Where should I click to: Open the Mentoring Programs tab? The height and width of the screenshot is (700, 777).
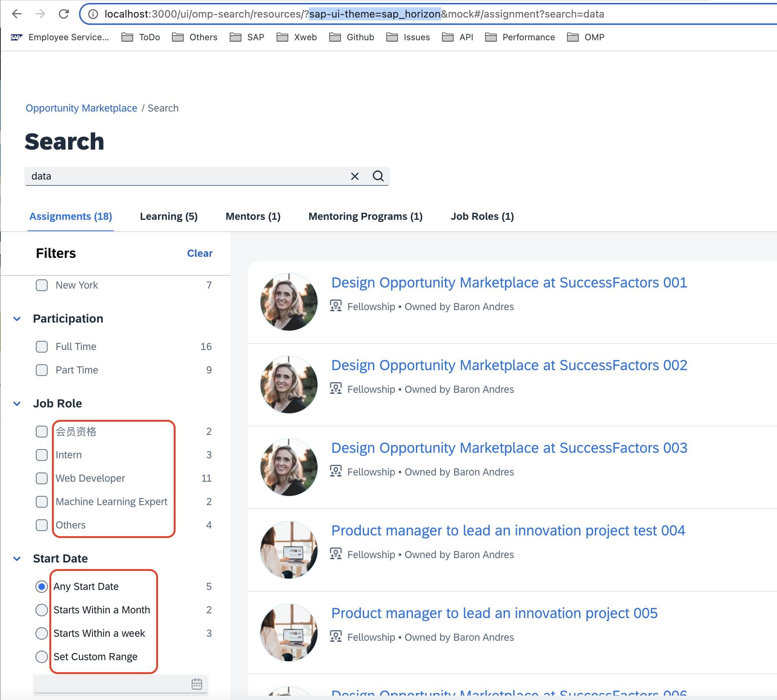point(365,216)
